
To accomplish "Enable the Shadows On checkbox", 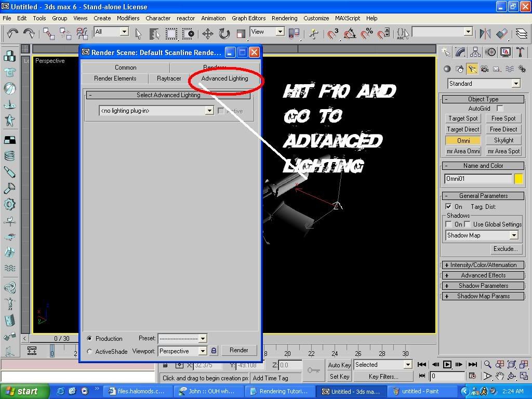I will tap(448, 224).
